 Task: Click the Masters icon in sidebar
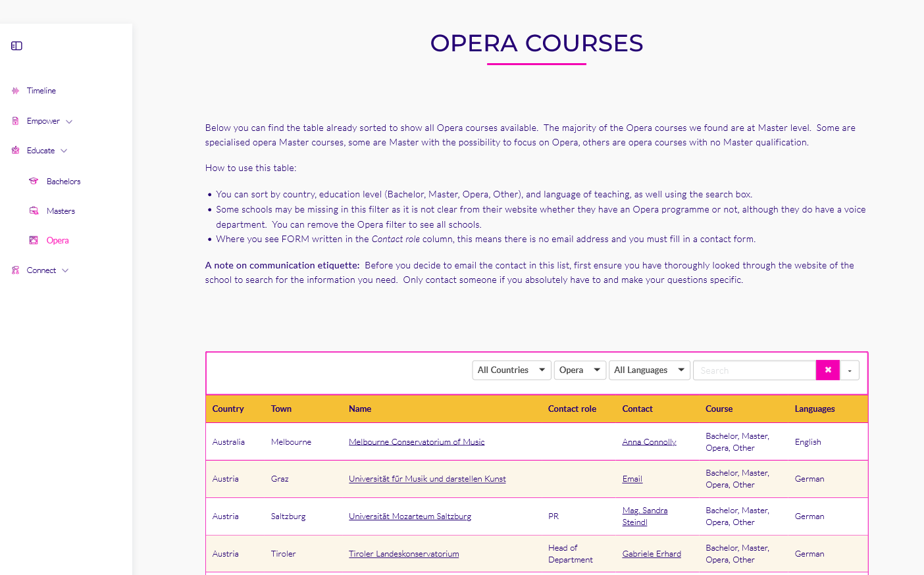[x=34, y=211]
